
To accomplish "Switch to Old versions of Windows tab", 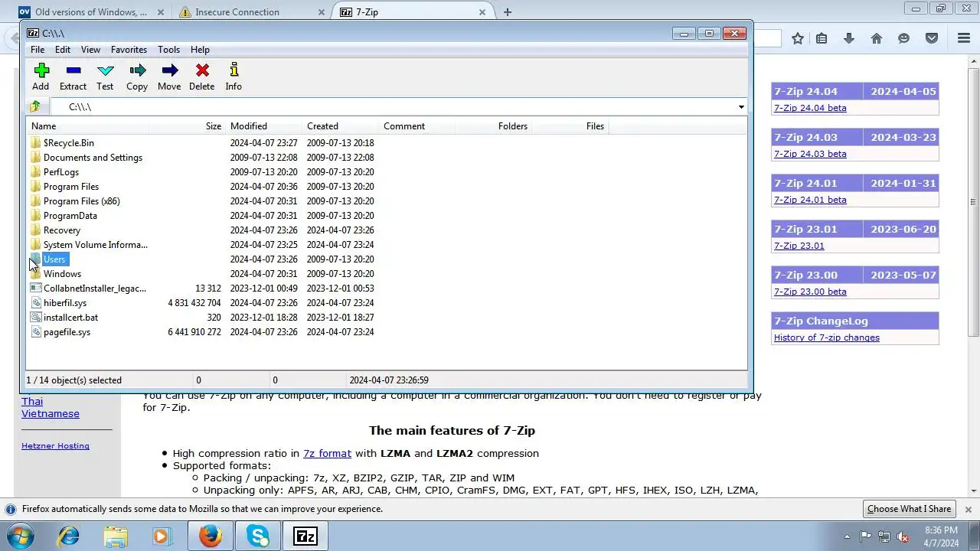I will click(91, 12).
